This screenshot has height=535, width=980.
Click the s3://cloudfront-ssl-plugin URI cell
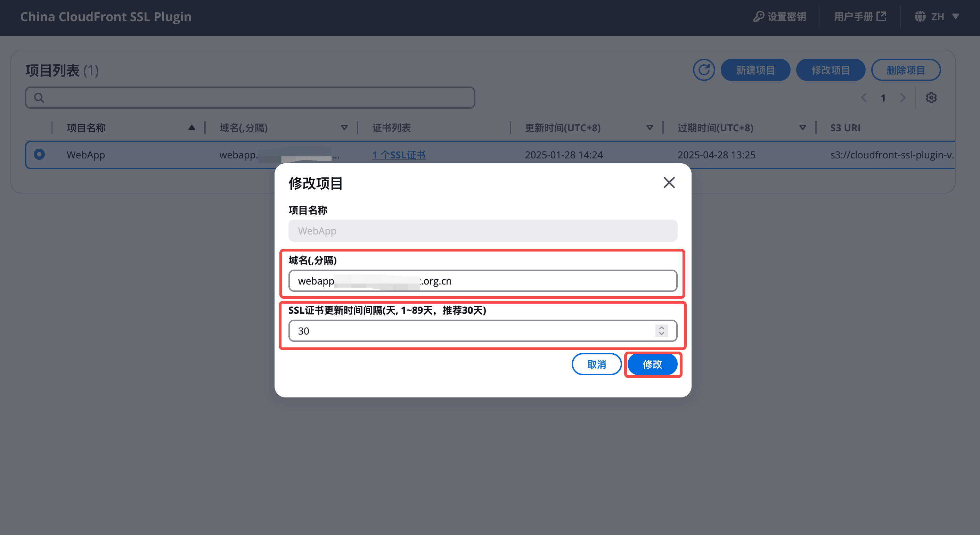point(892,155)
